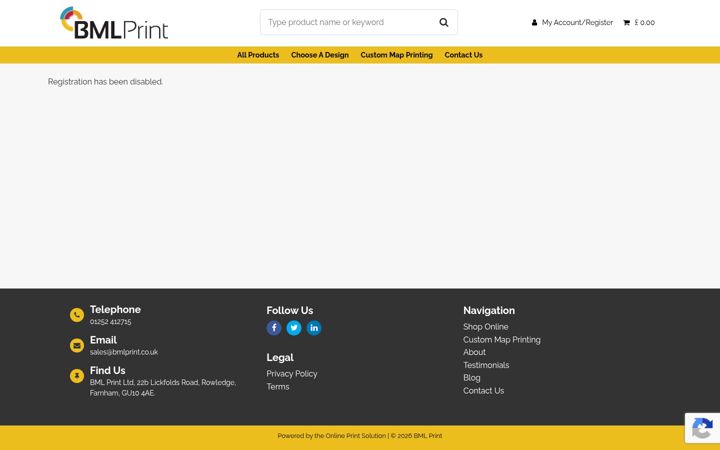
Task: Click the 'Registration has been disabled.' message
Action: (x=105, y=82)
